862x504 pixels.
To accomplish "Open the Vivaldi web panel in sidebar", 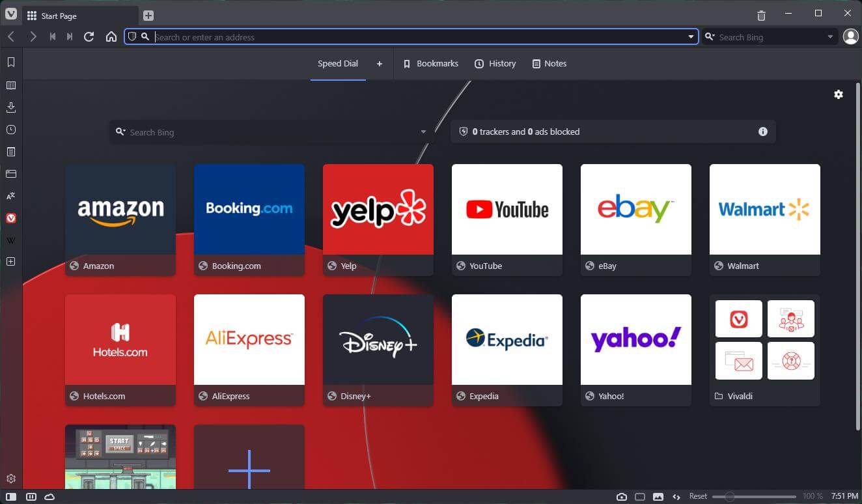I will (x=11, y=218).
